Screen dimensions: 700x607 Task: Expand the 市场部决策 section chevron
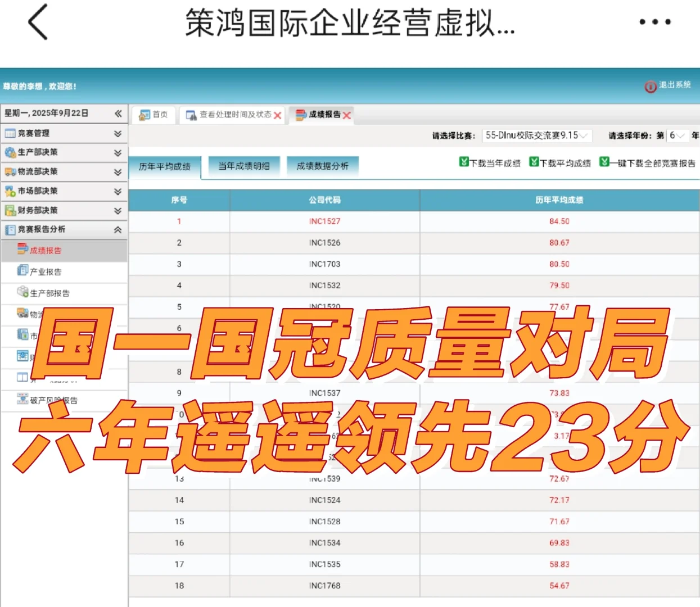point(118,192)
